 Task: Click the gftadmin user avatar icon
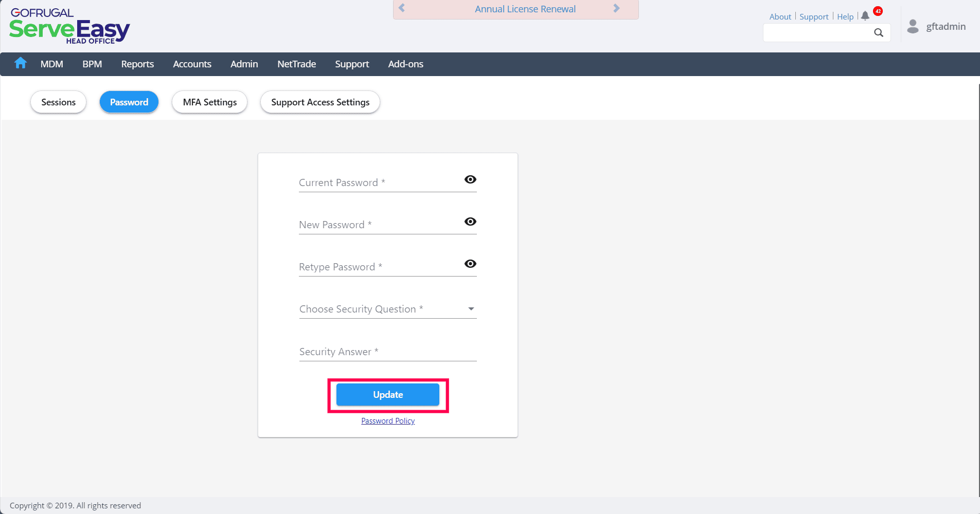pos(913,26)
